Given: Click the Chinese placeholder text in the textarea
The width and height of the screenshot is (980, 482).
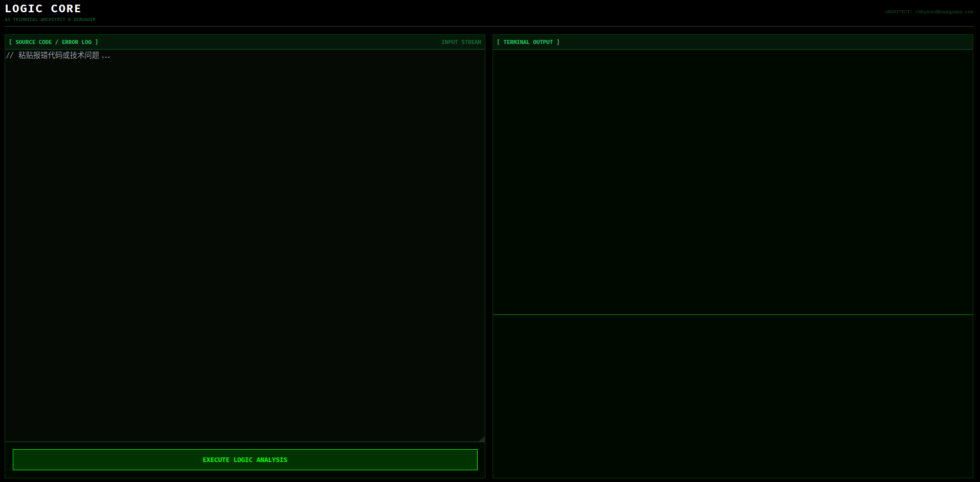Looking at the screenshot, I should point(59,55).
